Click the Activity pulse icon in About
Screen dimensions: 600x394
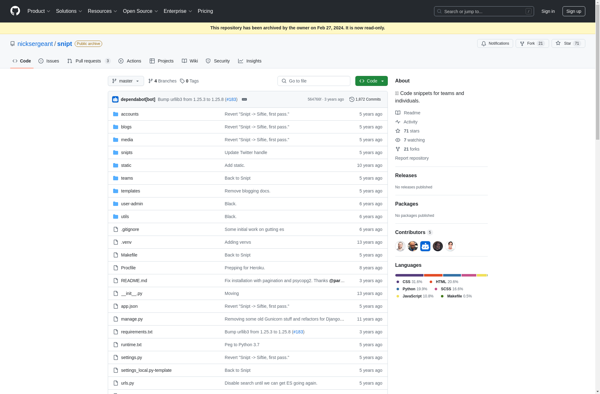[398, 122]
